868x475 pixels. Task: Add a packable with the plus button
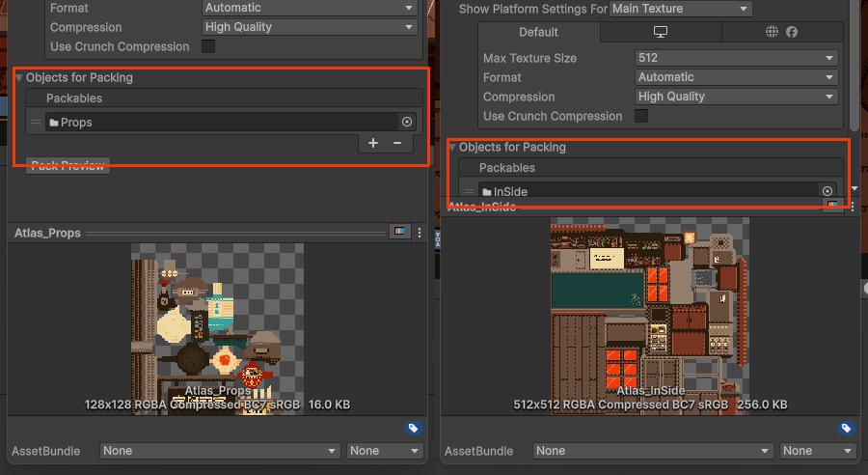[373, 144]
